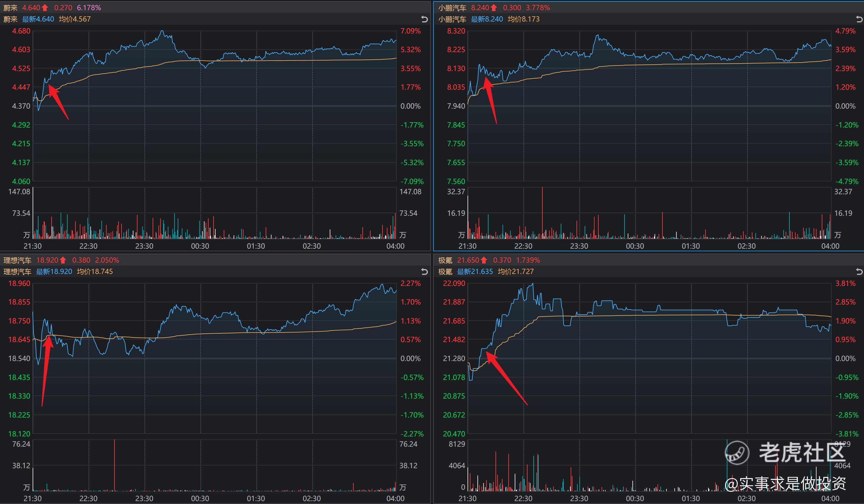Image resolution: width=864 pixels, height=504 pixels.
Task: Click 理想汽车 average price 均价18.745
Action: coord(95,272)
